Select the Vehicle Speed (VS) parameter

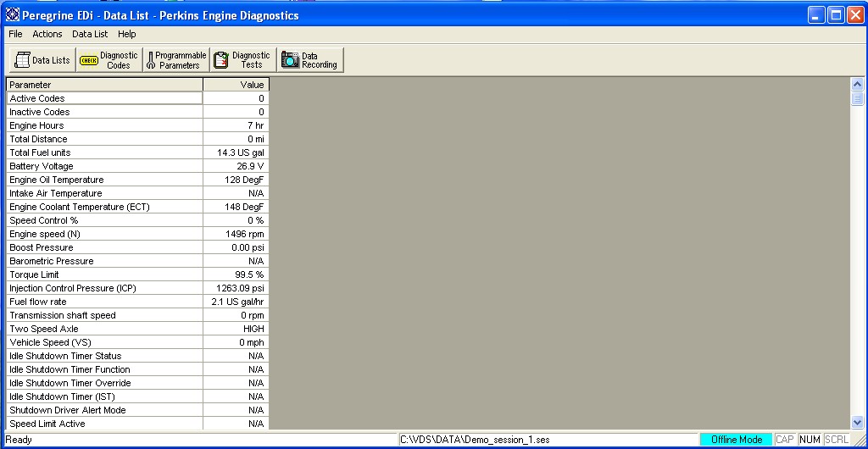pyautogui.click(x=104, y=342)
